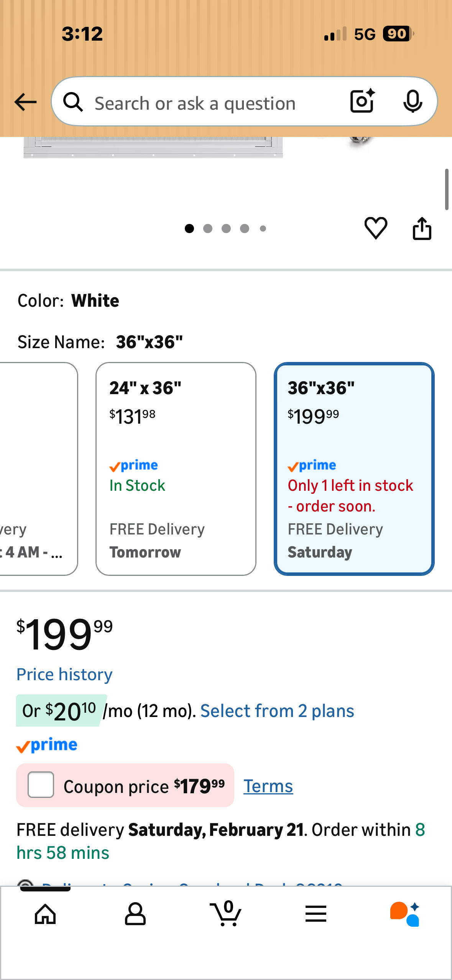Tap the share icon
The height and width of the screenshot is (980, 452).
click(x=422, y=229)
